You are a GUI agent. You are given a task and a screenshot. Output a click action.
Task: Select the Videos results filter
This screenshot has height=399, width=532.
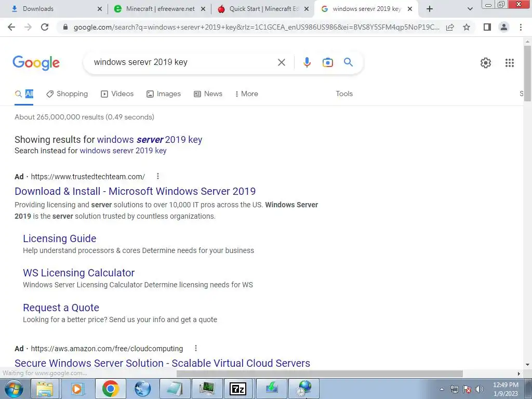tap(117, 94)
